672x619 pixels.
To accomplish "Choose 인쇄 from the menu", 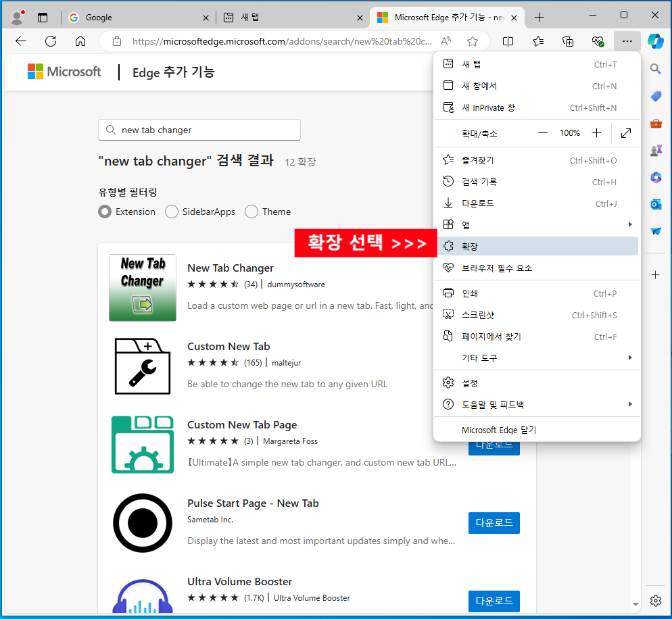I will pyautogui.click(x=537, y=293).
